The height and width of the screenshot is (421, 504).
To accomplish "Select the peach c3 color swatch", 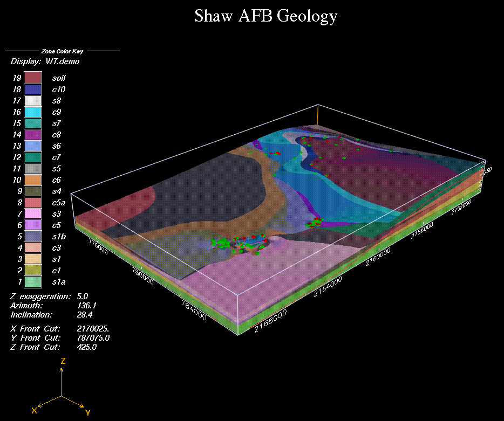I will pyautogui.click(x=33, y=248).
